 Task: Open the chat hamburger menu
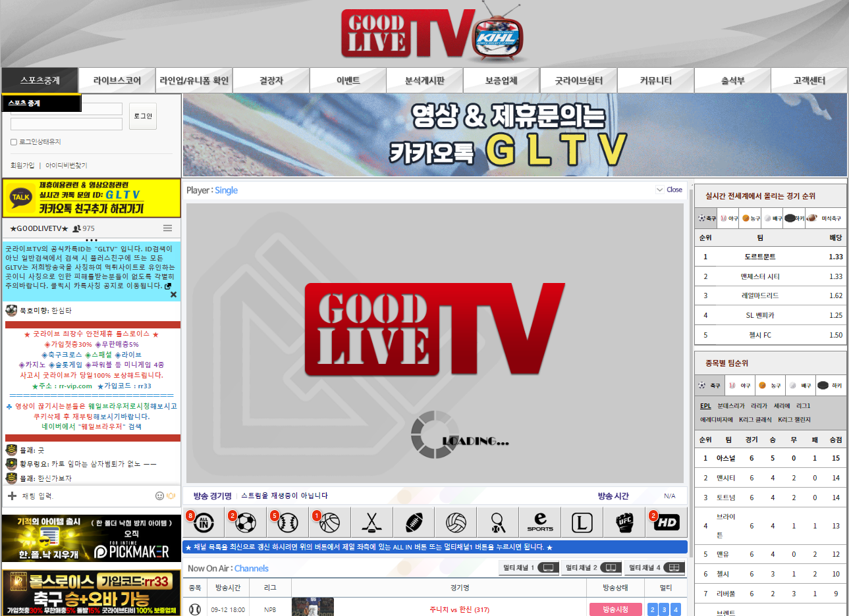pyautogui.click(x=167, y=228)
